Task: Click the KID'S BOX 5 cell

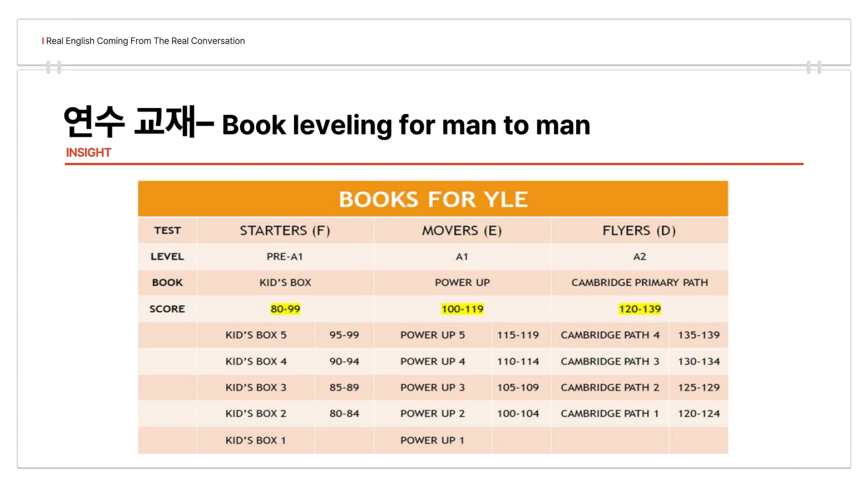Action: pos(256,335)
